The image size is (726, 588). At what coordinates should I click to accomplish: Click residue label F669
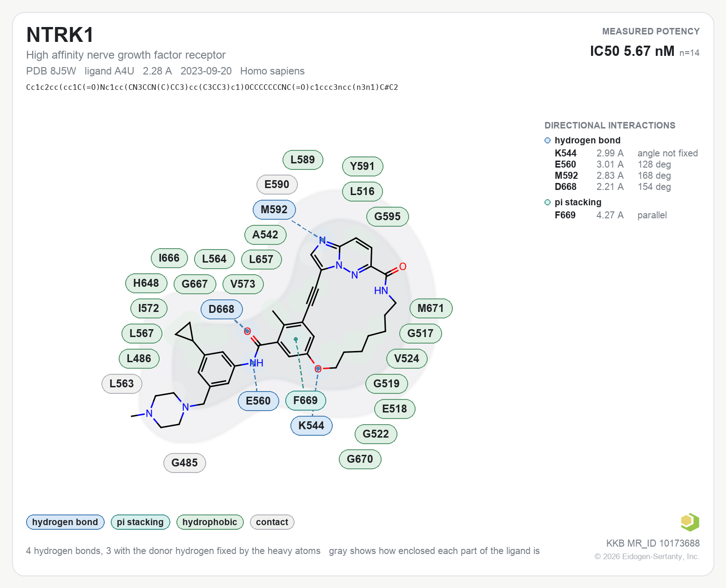[305, 400]
